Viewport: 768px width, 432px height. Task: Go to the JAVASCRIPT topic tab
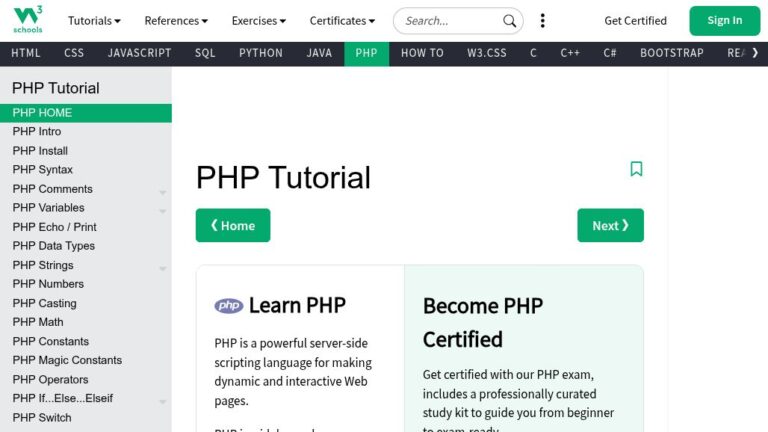point(140,53)
